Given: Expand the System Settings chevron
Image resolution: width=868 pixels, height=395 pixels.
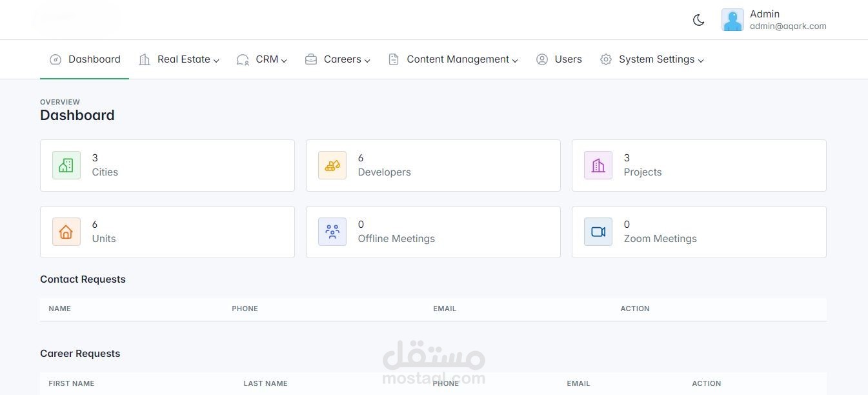Looking at the screenshot, I should pos(701,61).
